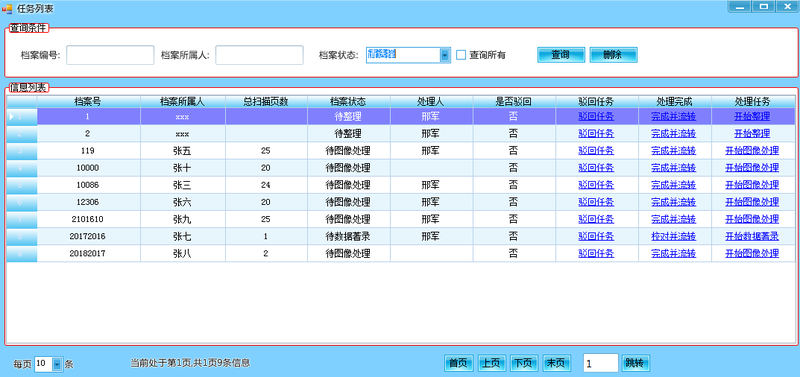Click 驳回任务 link for archive 10000
Viewport: 800px width, 377px height.
tap(596, 168)
